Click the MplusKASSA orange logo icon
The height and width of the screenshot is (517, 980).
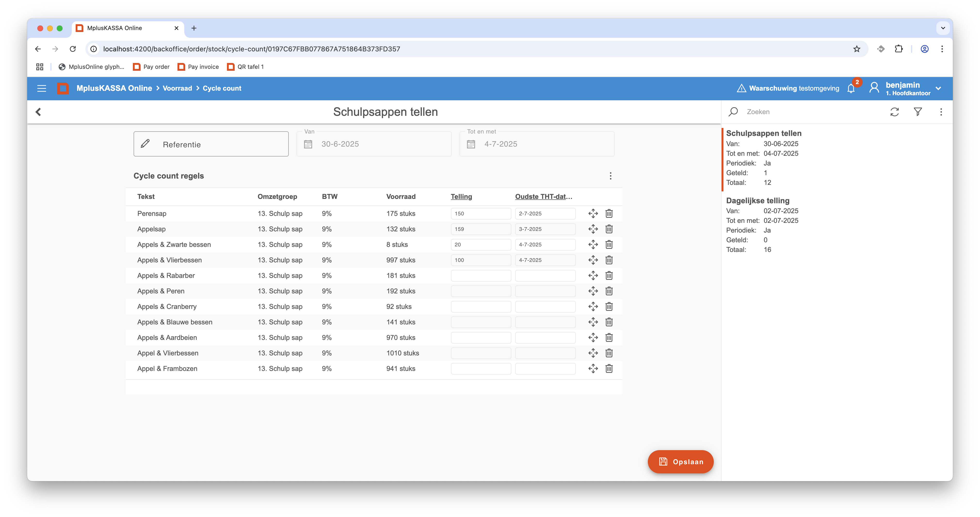63,89
